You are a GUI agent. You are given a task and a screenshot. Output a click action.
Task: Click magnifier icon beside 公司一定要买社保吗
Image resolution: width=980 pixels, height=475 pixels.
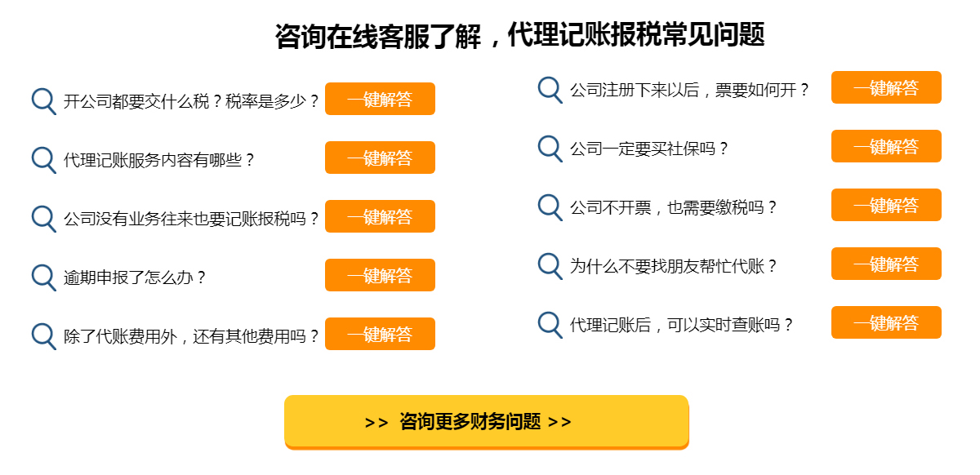tap(550, 148)
